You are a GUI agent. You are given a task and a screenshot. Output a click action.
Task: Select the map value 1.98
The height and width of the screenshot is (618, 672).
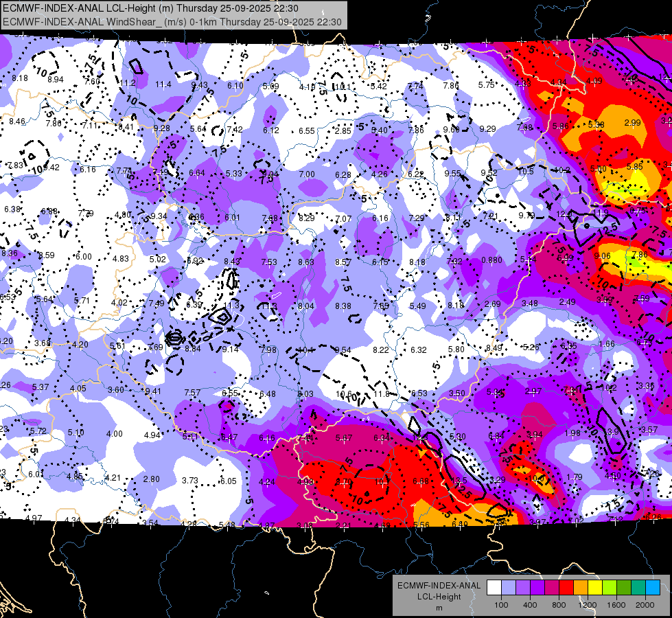coord(572,433)
